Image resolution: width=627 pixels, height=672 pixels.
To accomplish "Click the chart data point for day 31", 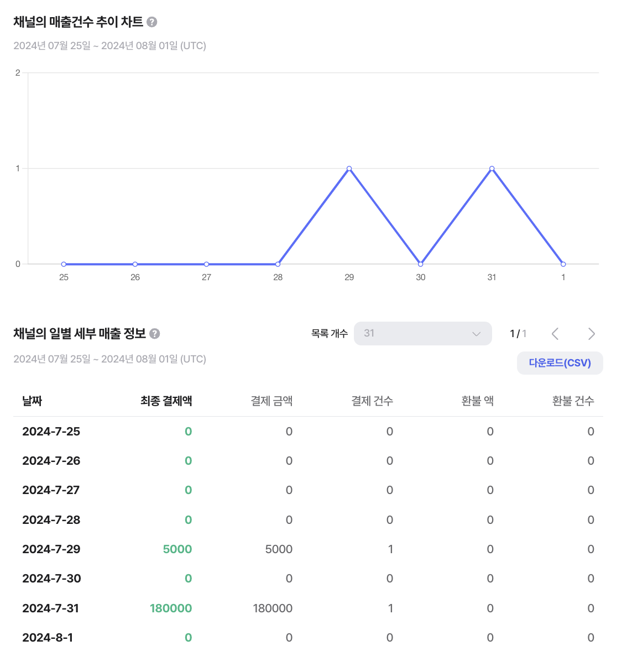I will (x=492, y=169).
